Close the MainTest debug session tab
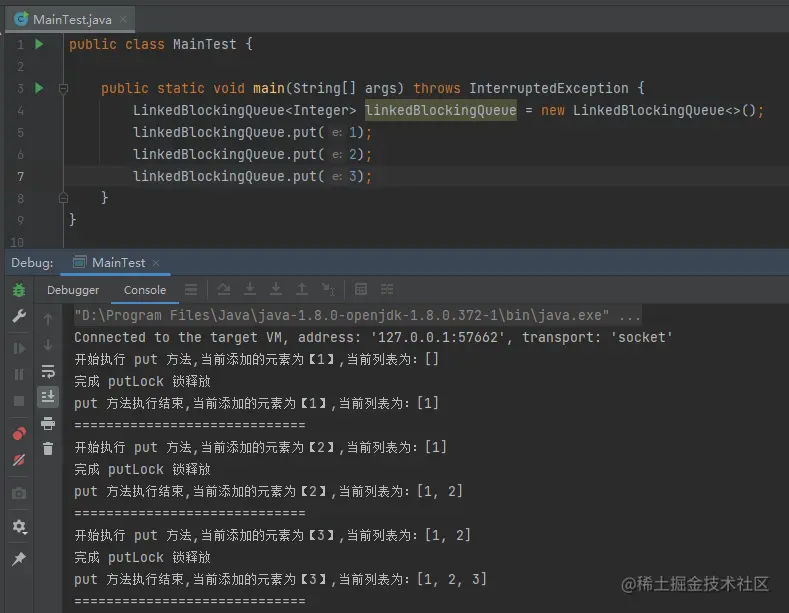This screenshot has height=613, width=789. pos(156,263)
